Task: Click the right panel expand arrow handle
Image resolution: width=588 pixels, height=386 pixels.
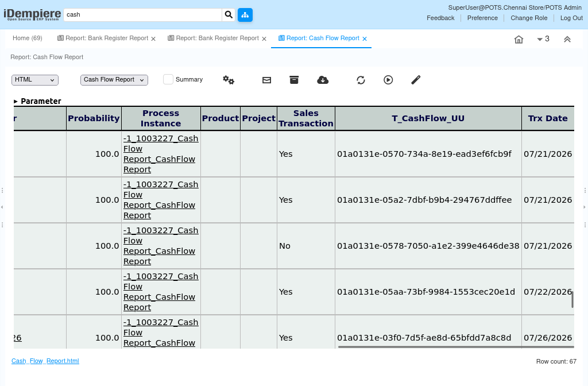Action: (584, 207)
